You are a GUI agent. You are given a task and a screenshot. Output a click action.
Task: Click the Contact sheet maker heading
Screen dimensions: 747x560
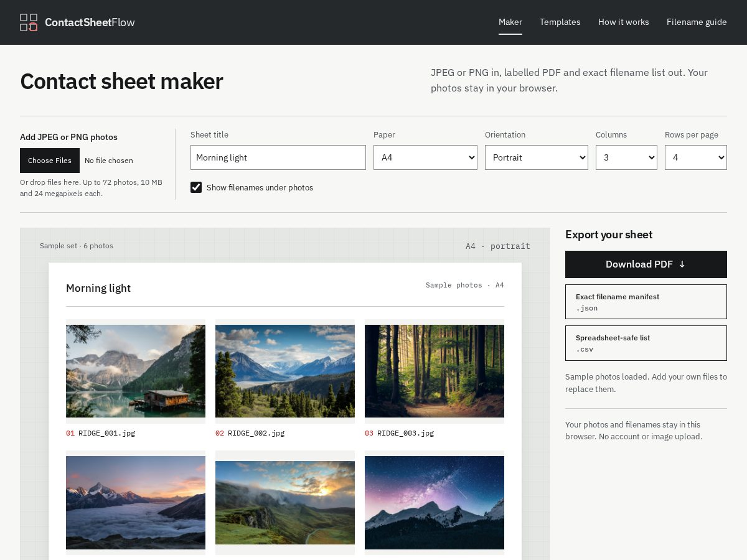(121, 82)
